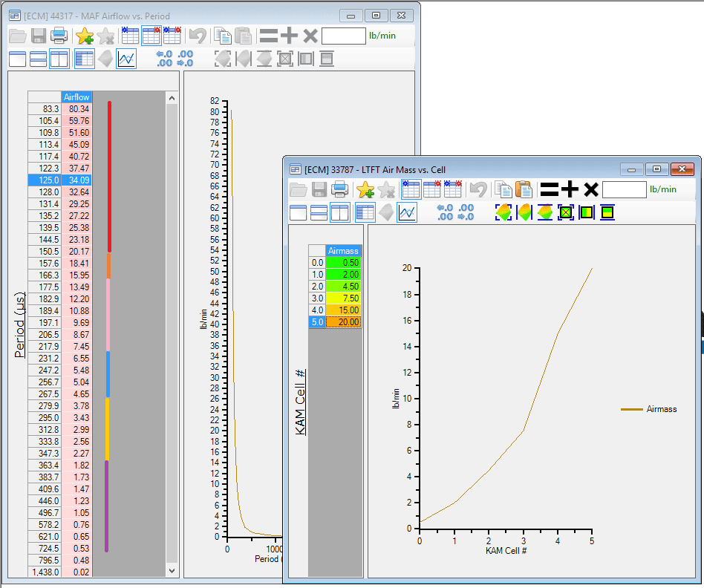Screen dimensions: 704x588
Task: Click Period (µs) axis label
Action: 19,325
